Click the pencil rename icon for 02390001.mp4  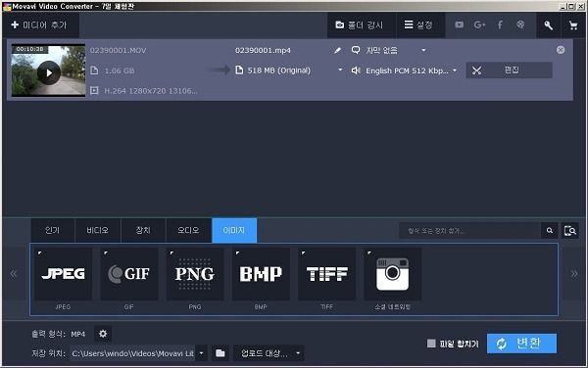click(337, 50)
